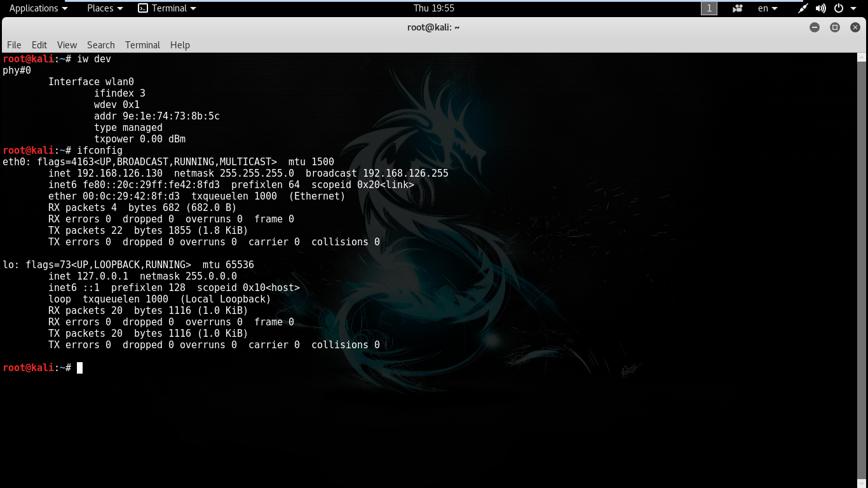Open the Search menu
The height and width of the screenshot is (488, 868).
pyautogui.click(x=101, y=45)
